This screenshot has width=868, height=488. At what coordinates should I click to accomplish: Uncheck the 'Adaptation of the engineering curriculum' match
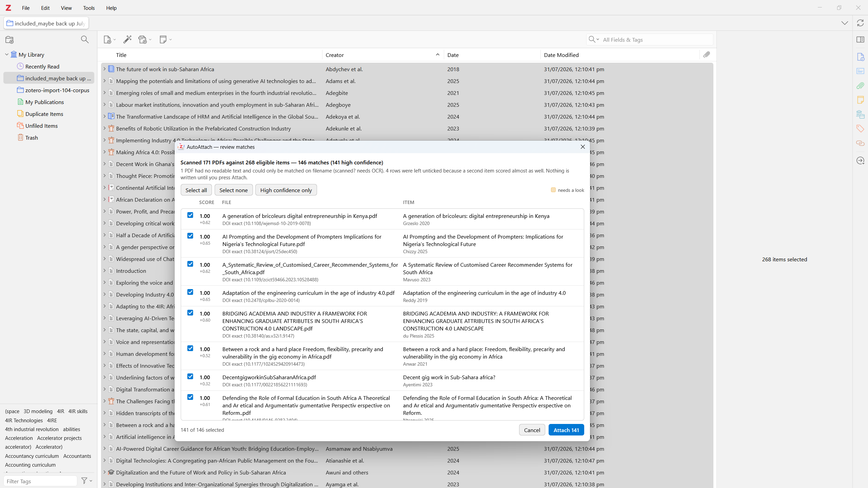190,292
